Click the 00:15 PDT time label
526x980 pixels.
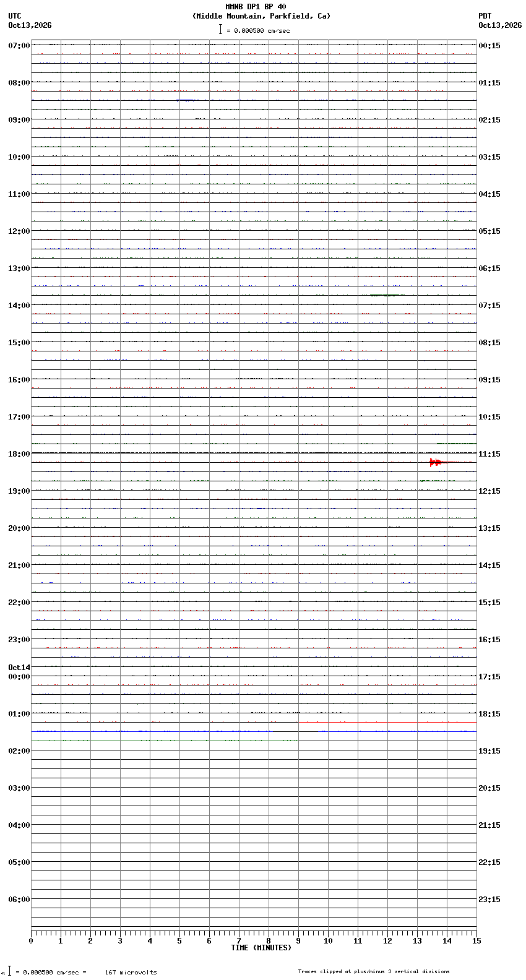pyautogui.click(x=489, y=46)
